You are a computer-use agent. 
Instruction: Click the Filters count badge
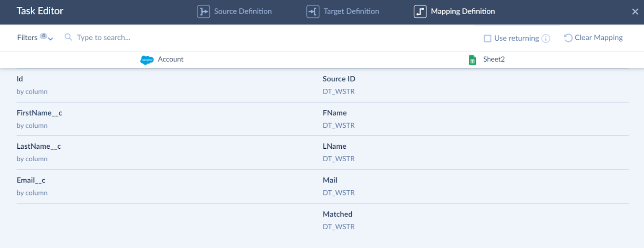coord(44,36)
